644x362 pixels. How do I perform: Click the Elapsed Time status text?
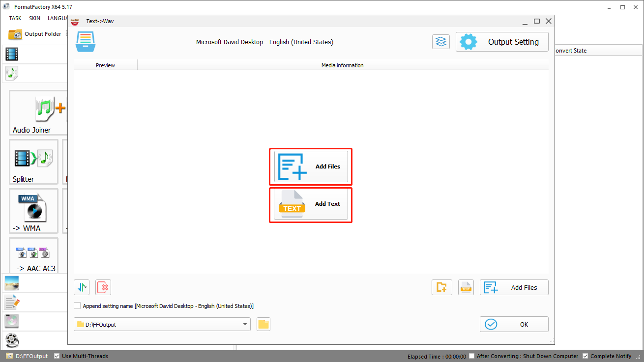437,357
